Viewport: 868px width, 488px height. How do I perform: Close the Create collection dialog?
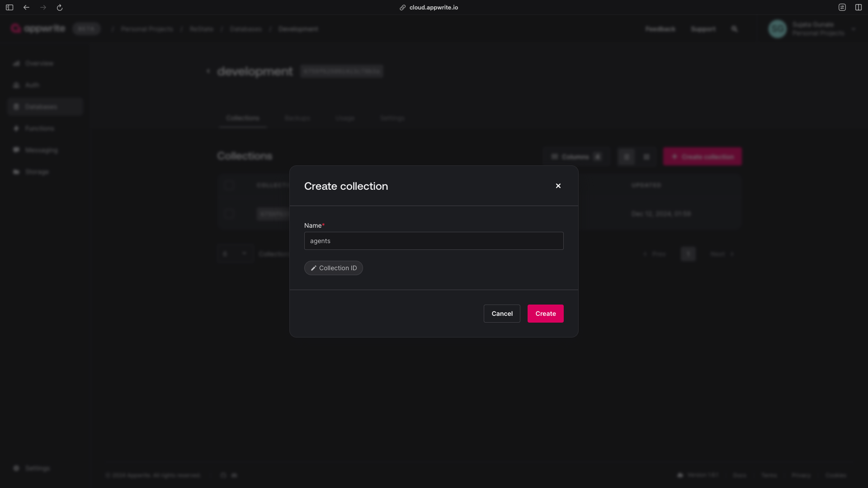(558, 186)
